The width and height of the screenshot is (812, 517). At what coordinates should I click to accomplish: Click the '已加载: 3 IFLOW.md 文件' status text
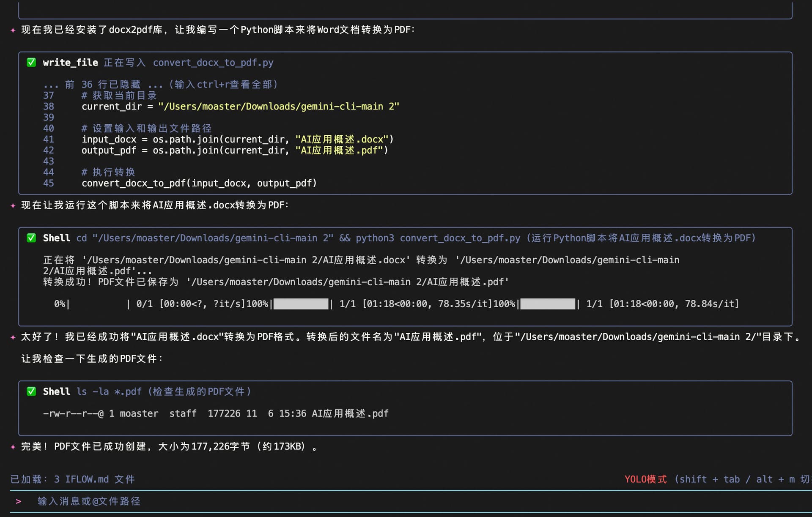72,479
